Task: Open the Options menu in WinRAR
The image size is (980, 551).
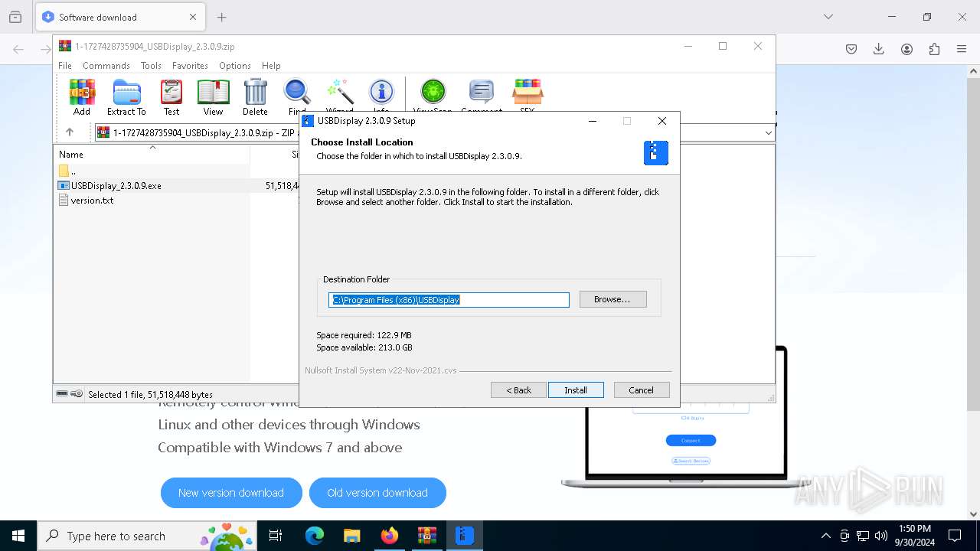Action: point(234,66)
